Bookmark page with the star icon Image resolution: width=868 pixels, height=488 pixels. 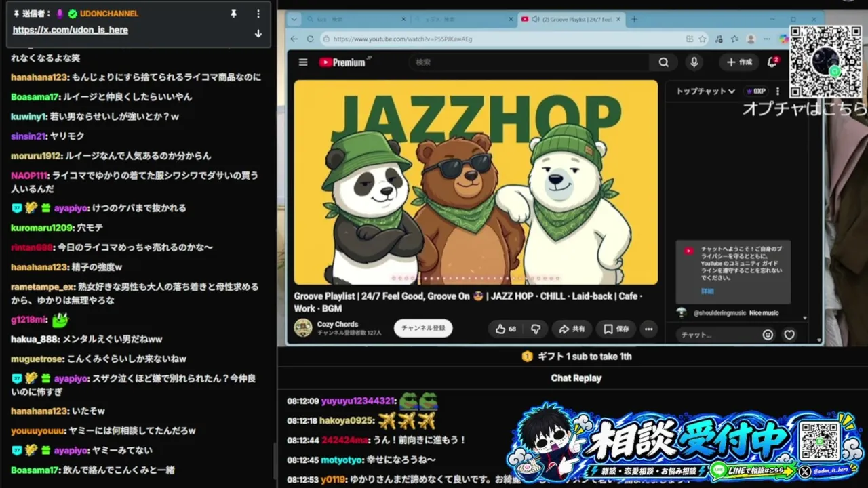click(703, 39)
